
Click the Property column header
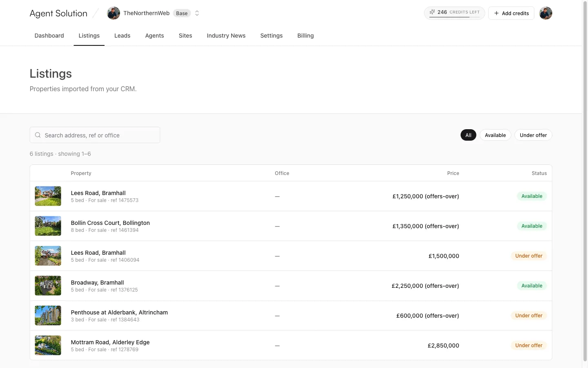coord(81,173)
